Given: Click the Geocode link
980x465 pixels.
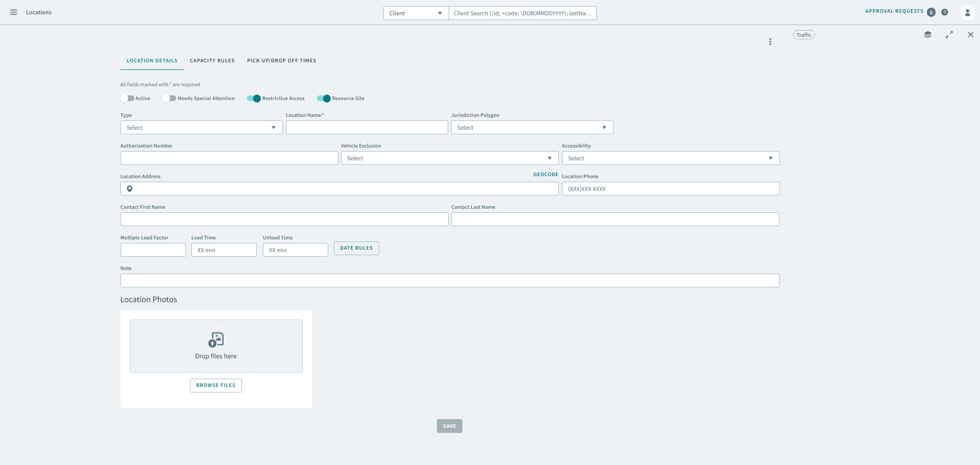Looking at the screenshot, I should (x=546, y=175).
